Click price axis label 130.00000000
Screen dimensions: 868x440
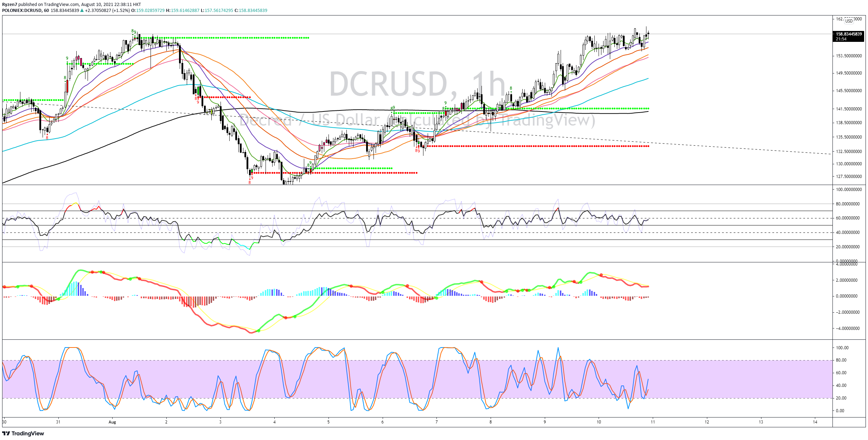(x=849, y=164)
